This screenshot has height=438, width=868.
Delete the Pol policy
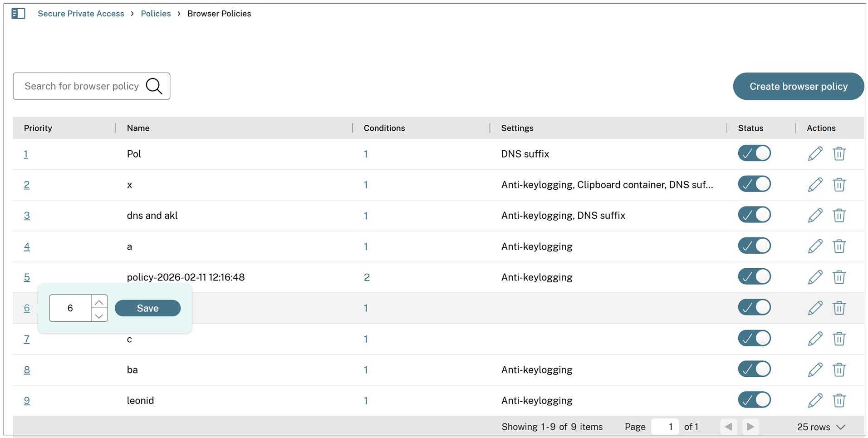(839, 154)
